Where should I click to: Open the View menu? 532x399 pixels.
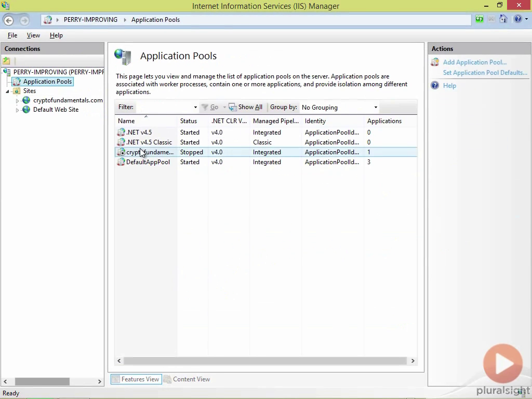tap(33, 35)
